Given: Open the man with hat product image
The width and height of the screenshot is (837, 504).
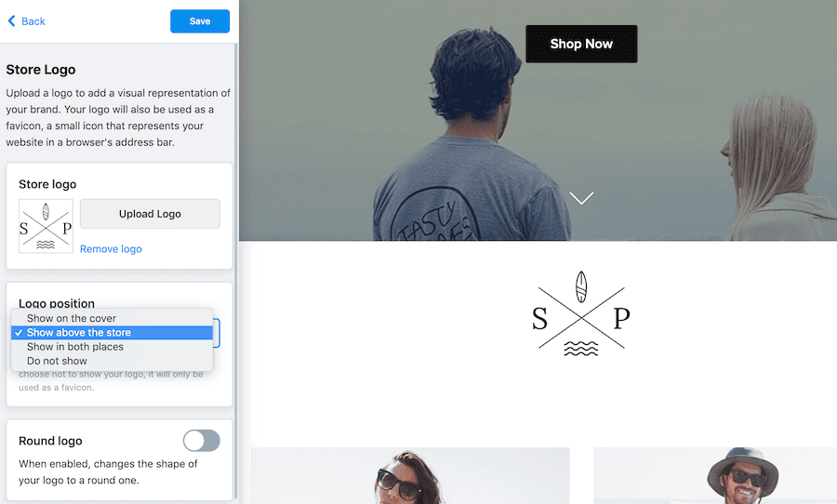Looking at the screenshot, I should 715,476.
